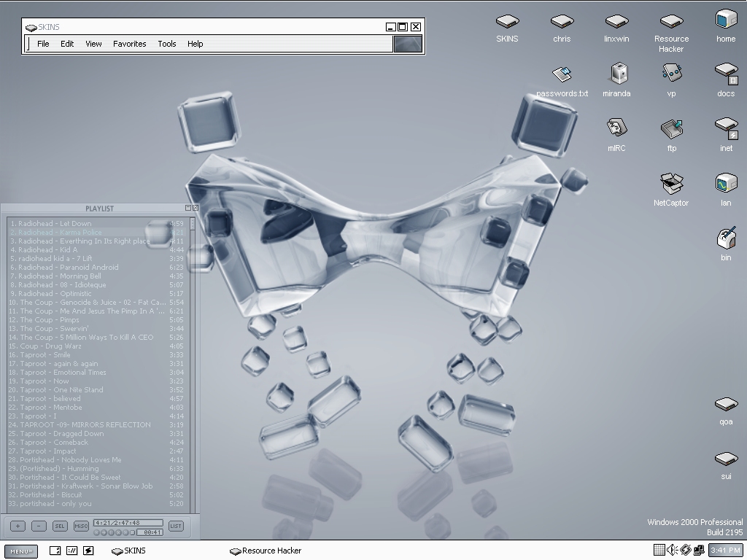Click the MENU start button

click(21, 551)
